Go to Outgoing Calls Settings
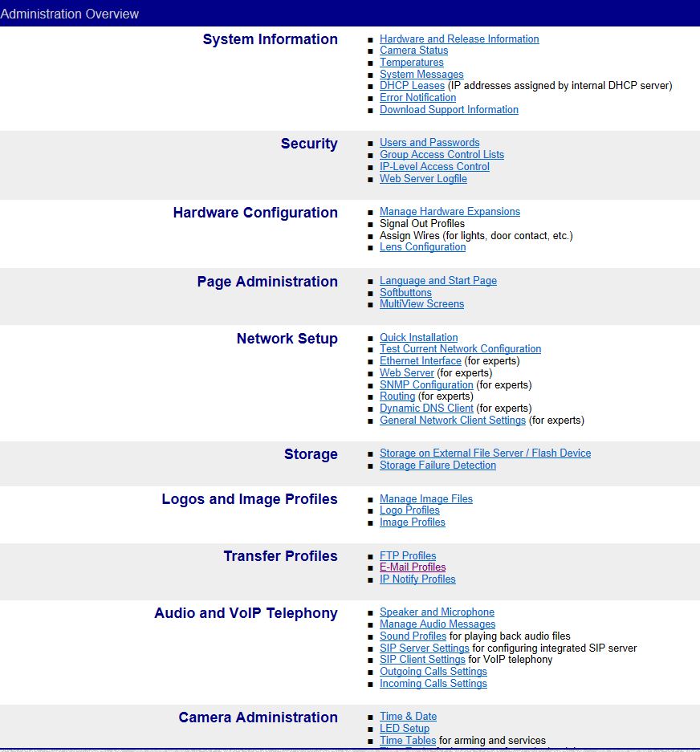Viewport: 700px width, 752px height. point(433,672)
